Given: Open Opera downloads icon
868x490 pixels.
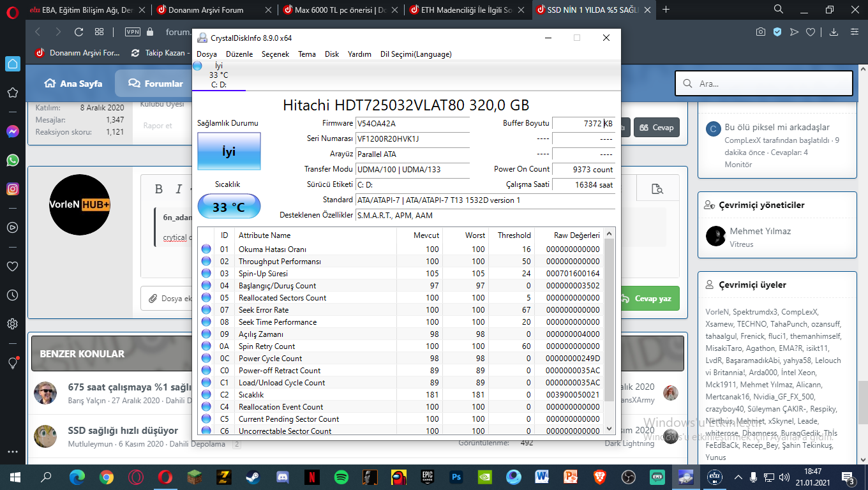Looking at the screenshot, I should pyautogui.click(x=834, y=32).
